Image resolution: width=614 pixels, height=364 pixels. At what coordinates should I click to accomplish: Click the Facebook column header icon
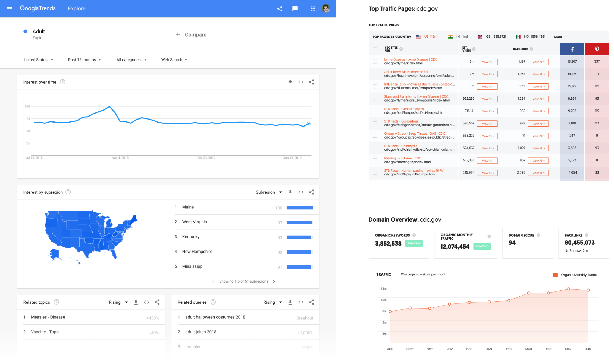pyautogui.click(x=572, y=49)
